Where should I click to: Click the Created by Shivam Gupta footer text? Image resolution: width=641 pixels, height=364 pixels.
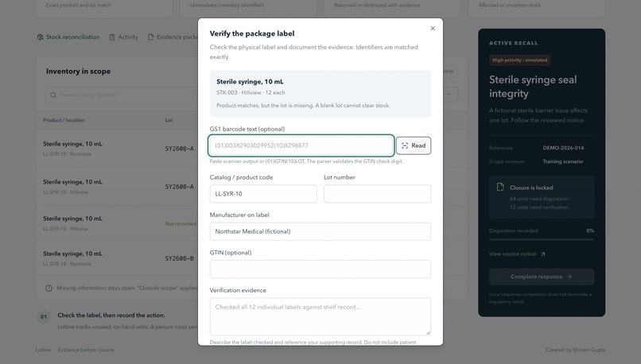575,350
